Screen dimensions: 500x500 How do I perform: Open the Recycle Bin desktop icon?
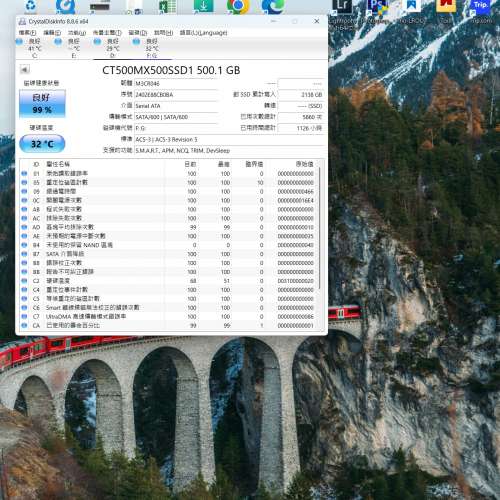[x=30, y=6]
